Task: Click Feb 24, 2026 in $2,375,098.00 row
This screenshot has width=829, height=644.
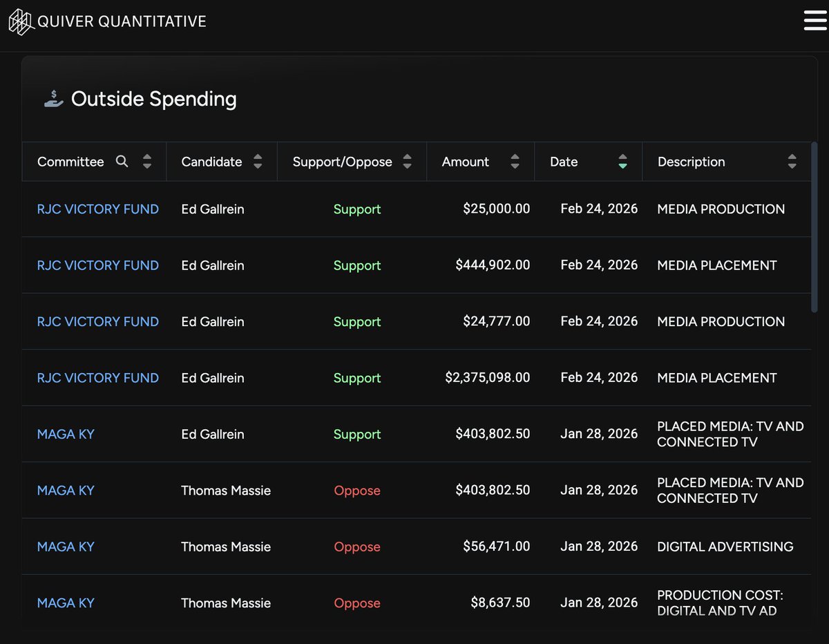Action: [x=599, y=378]
